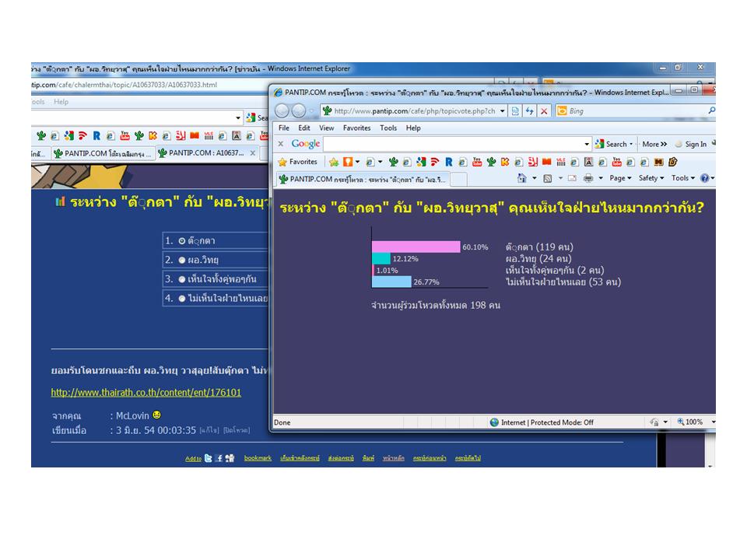The width and height of the screenshot is (747, 560).
Task: Open the Home button dropdown arrow
Action: tap(534, 178)
